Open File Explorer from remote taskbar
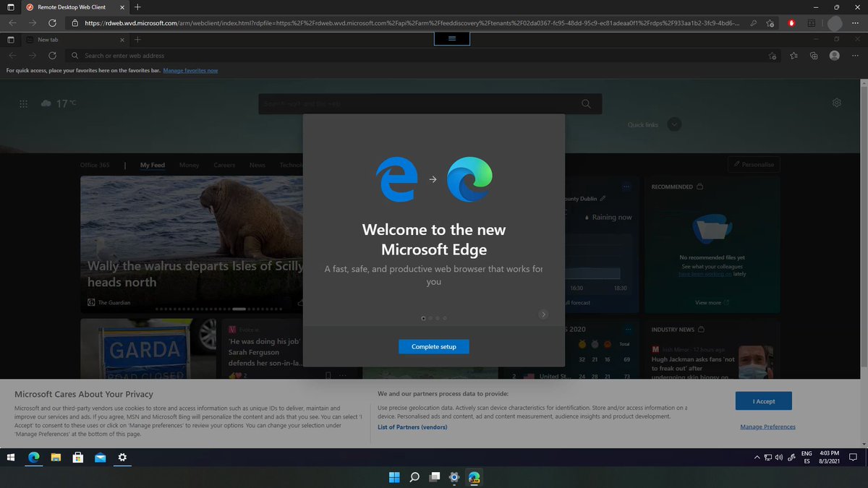Screen dimensions: 868x488 pos(56,458)
